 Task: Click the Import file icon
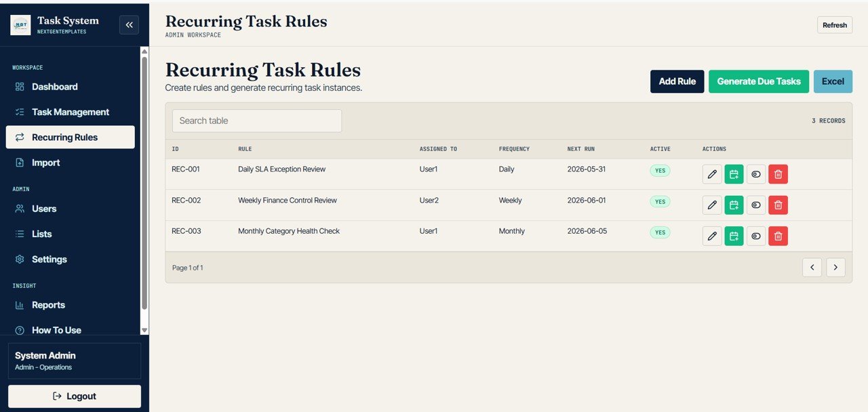(x=20, y=163)
